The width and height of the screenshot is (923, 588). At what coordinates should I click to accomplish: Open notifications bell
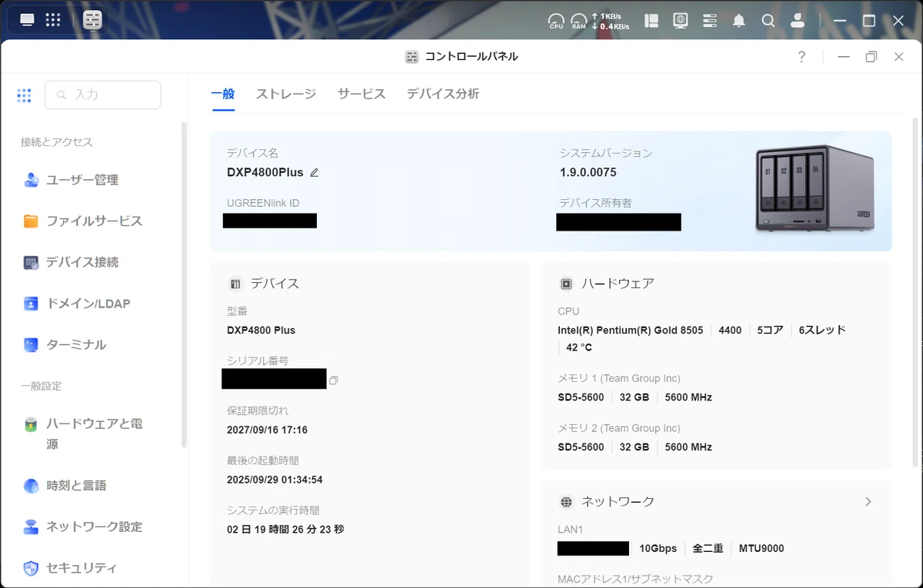(x=739, y=21)
